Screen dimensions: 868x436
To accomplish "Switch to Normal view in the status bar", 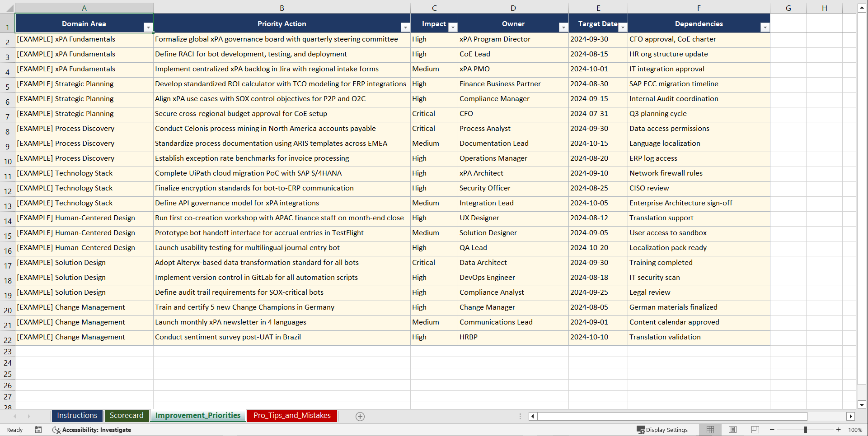I will point(710,430).
